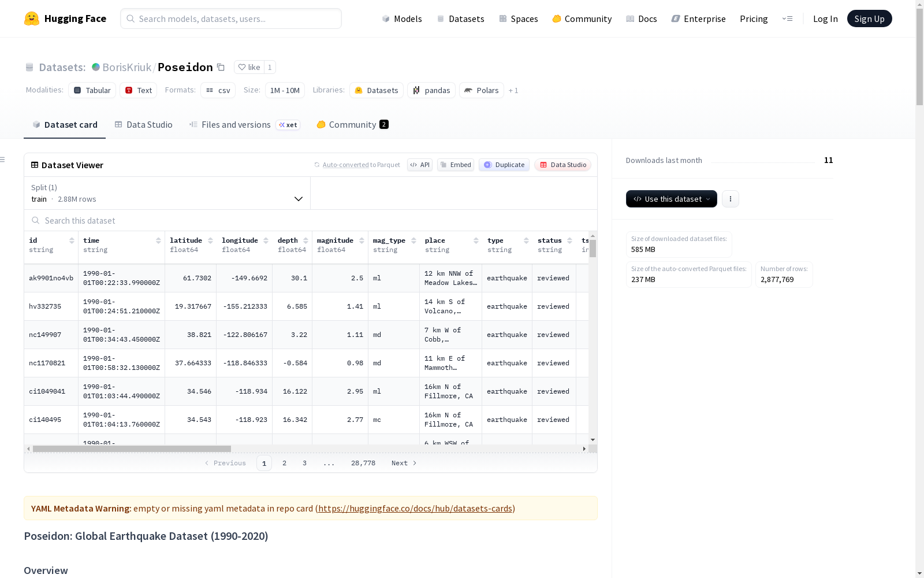Click the API button
Screen dimensions: 924x578
420,165
